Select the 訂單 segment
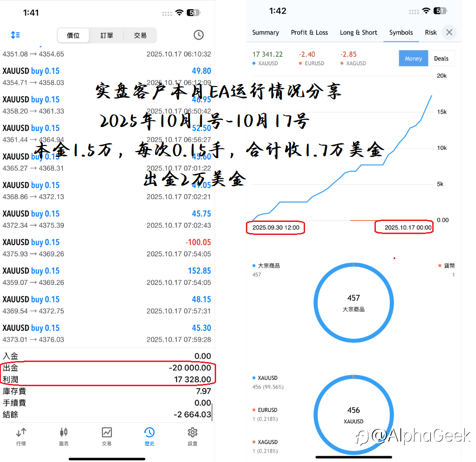Image resolution: width=476 pixels, height=462 pixels. tap(107, 35)
